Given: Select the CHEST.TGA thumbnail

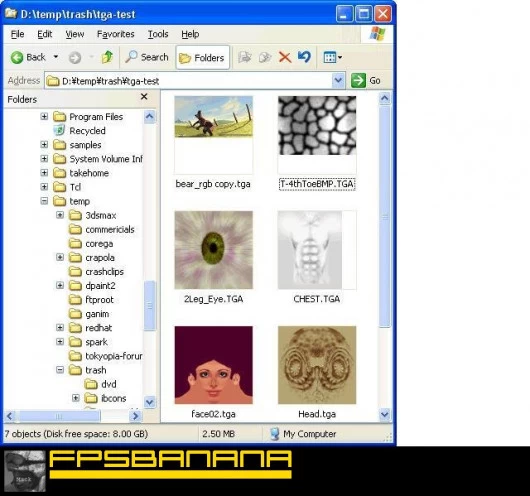Looking at the screenshot, I should [x=317, y=250].
